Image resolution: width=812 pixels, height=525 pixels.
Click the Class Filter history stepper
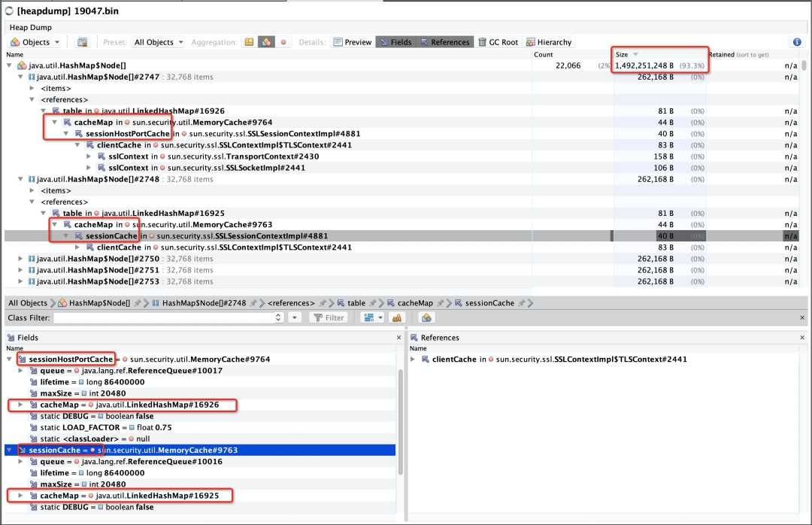[x=279, y=317]
